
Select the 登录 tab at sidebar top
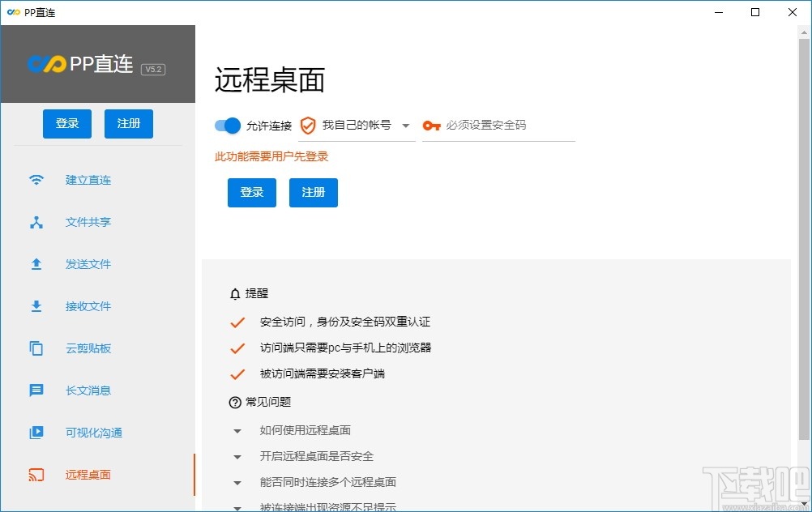coord(67,123)
